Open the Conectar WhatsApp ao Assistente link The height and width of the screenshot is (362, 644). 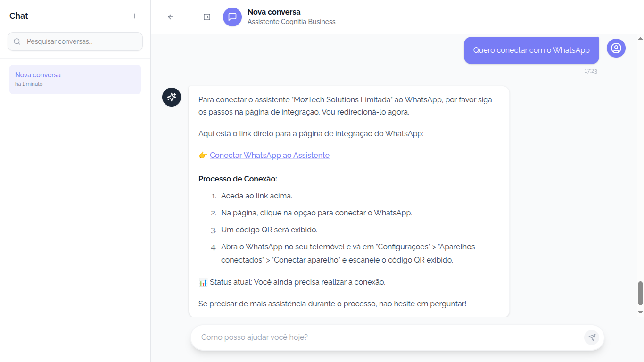click(270, 156)
